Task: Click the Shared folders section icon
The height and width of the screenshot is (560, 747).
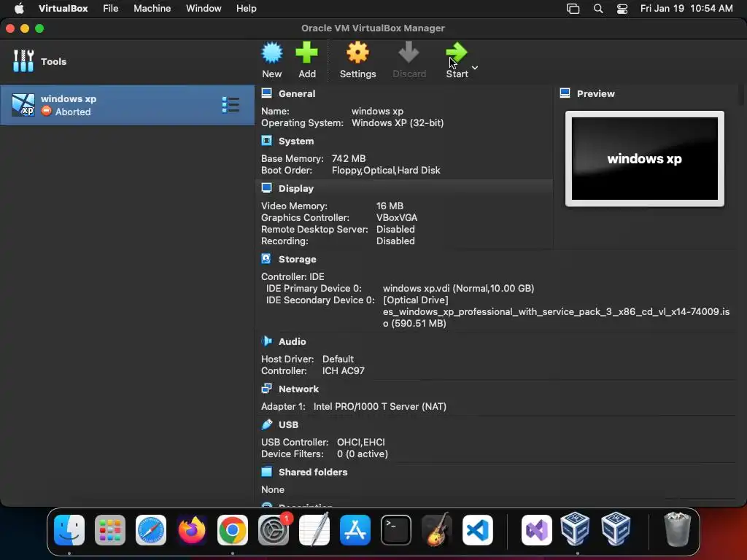Action: click(x=267, y=472)
